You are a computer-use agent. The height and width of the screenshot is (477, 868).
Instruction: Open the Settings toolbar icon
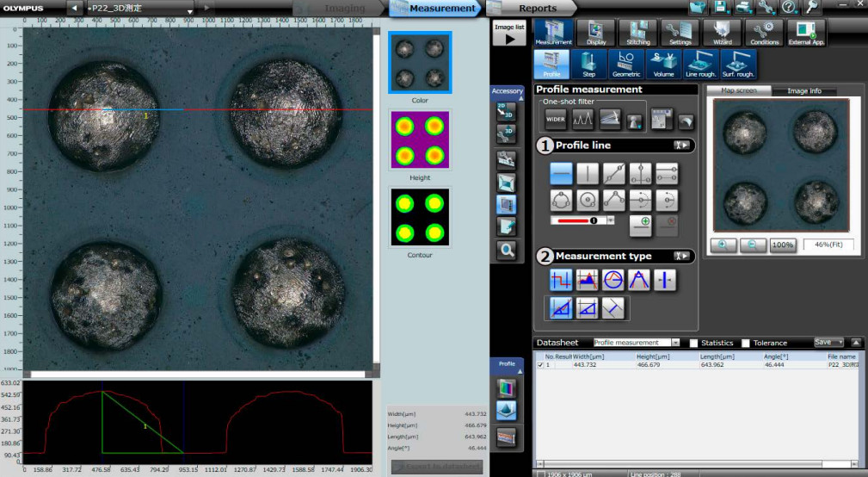click(680, 33)
